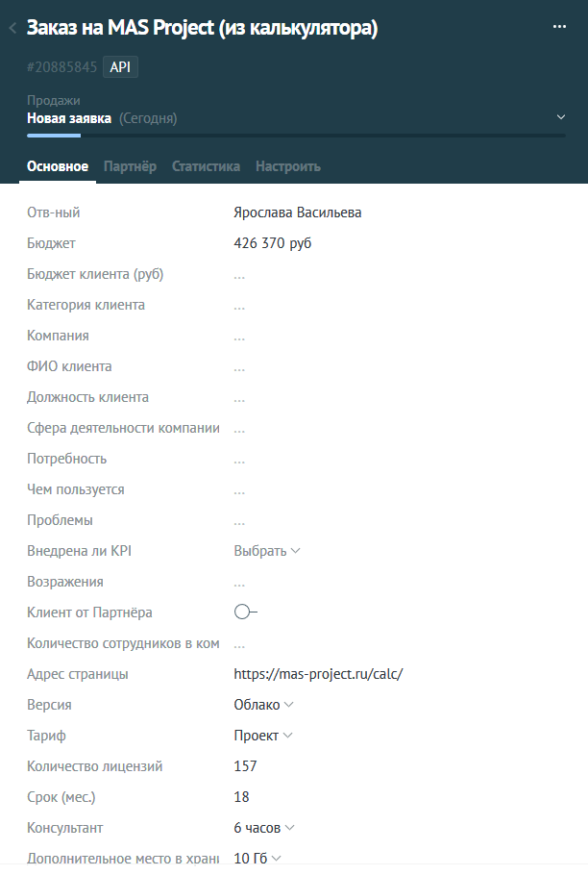Screen dimensions: 588x875
Task: Click the Количество лицензий field value 157
Action: 246,766
